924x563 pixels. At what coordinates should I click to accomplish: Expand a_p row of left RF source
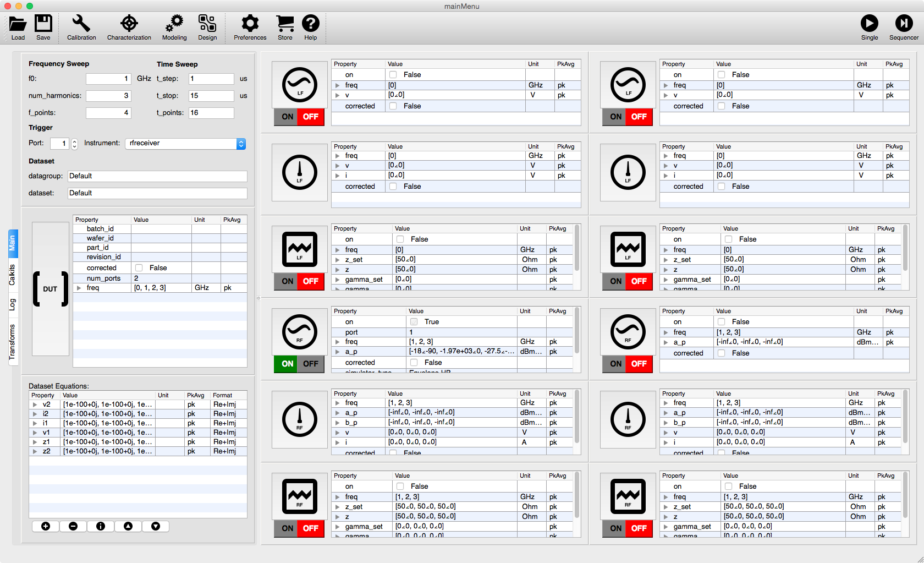point(338,352)
